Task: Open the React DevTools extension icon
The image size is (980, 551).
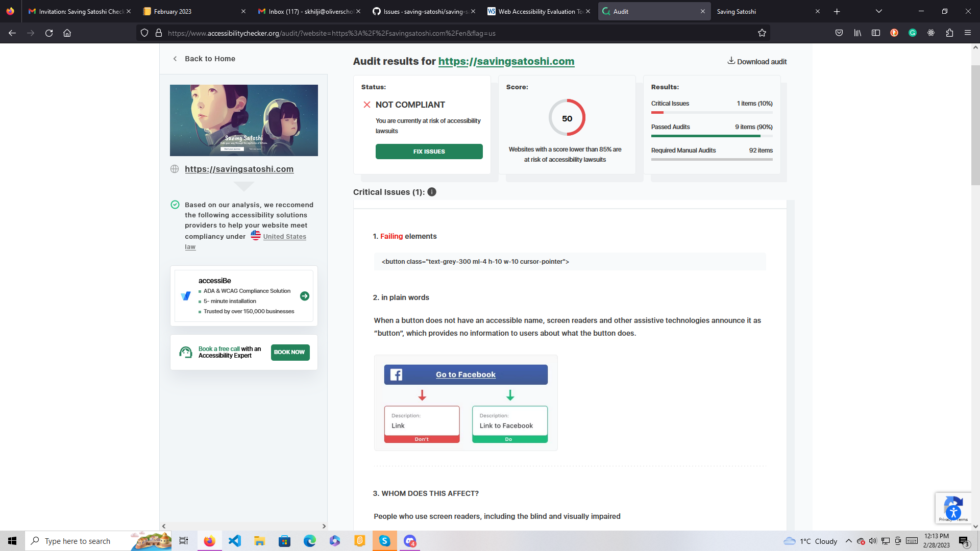Action: 931,33
